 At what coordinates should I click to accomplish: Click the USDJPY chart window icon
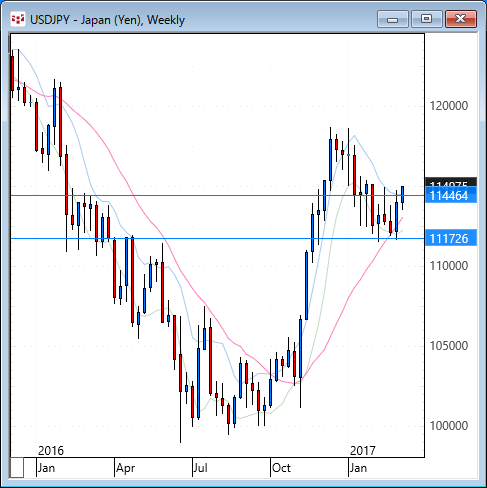tap(17, 19)
